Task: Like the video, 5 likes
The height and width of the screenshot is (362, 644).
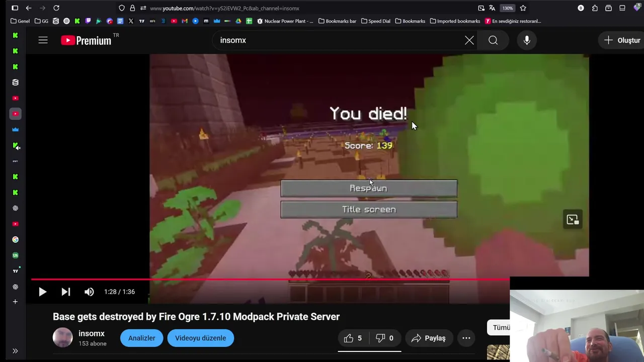Action: [353, 338]
